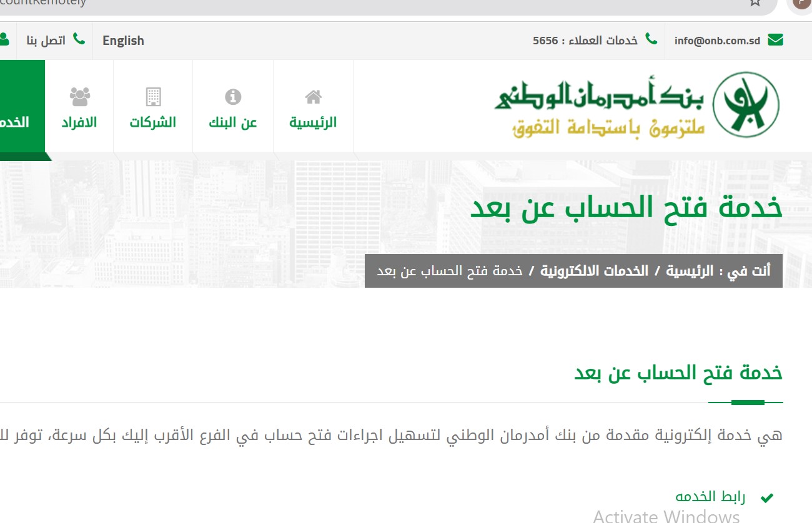The height and width of the screenshot is (523, 812).
Task: Open the رابط الخدمه service link
Action: click(710, 497)
